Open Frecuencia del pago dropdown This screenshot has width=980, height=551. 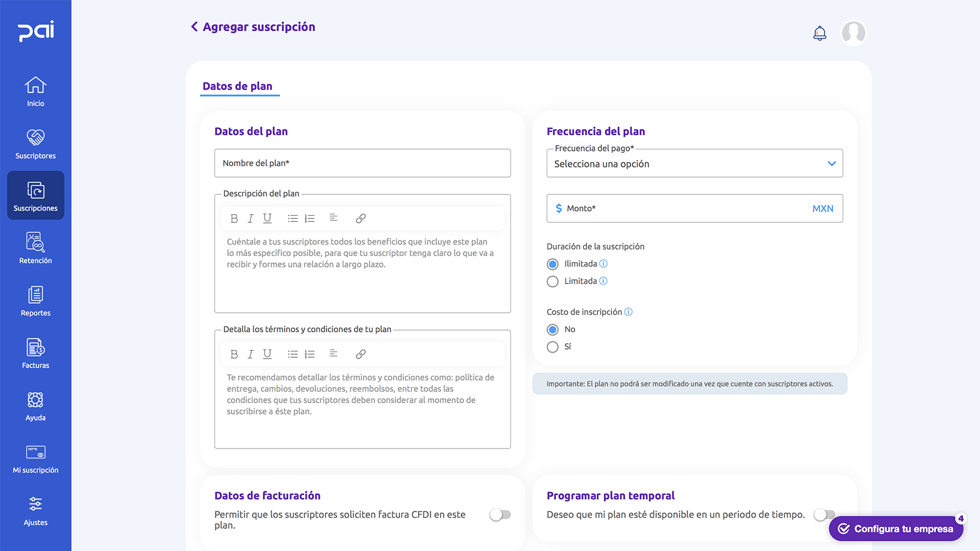(695, 163)
